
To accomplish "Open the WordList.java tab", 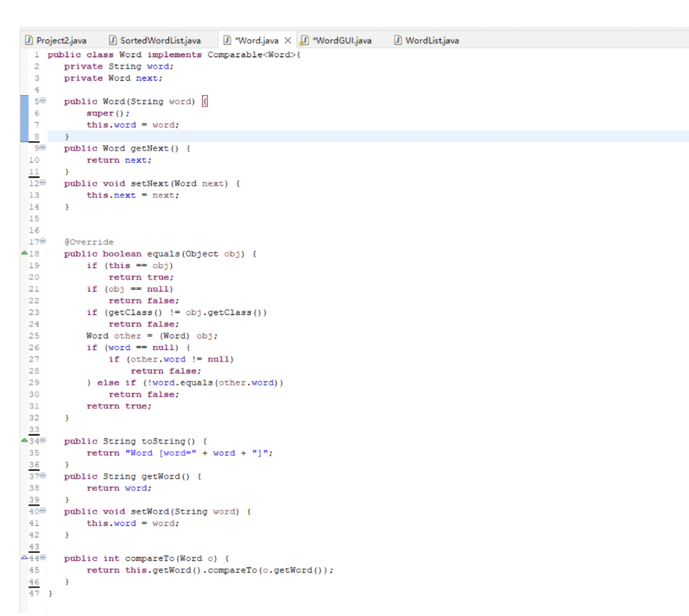I will coord(427,40).
